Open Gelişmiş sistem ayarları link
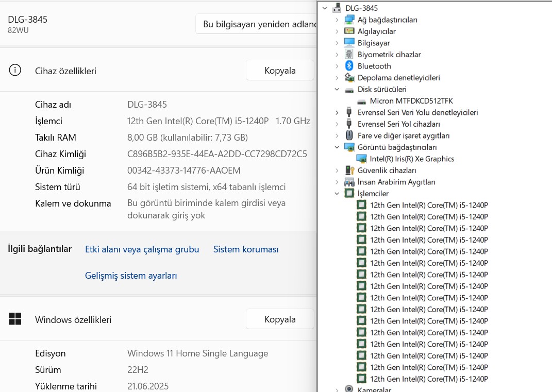The width and height of the screenshot is (552, 392). [131, 276]
